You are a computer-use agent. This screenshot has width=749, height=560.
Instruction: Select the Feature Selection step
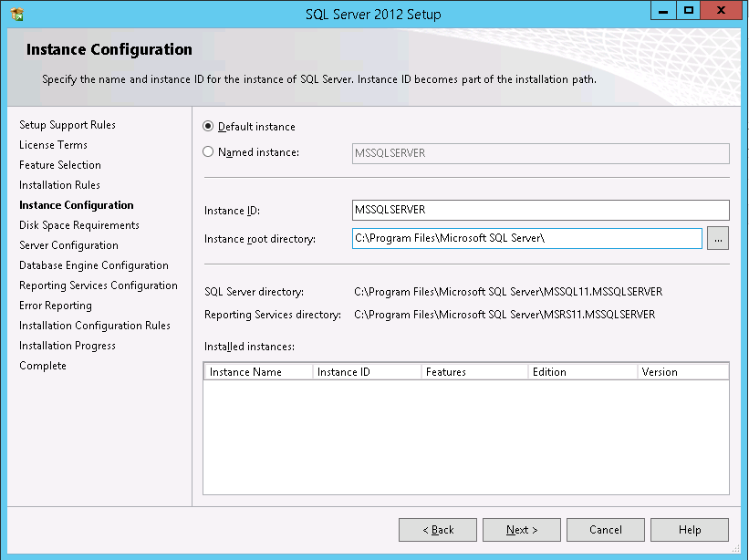60,165
